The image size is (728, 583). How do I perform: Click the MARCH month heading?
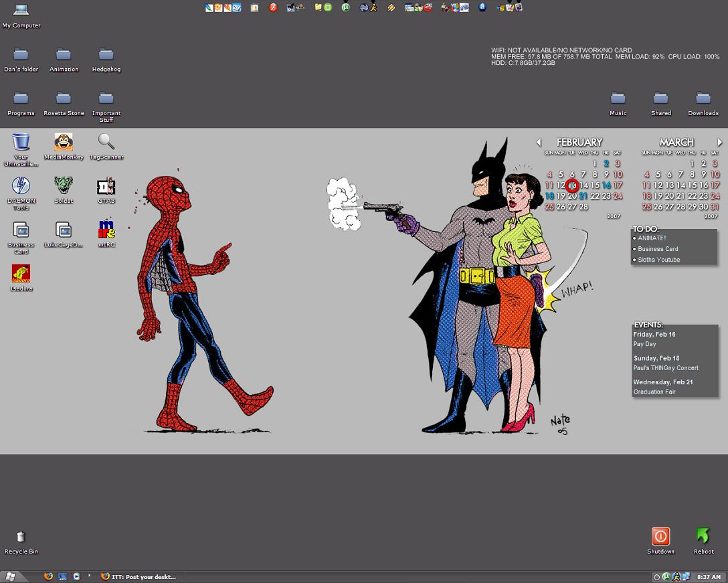(x=676, y=142)
